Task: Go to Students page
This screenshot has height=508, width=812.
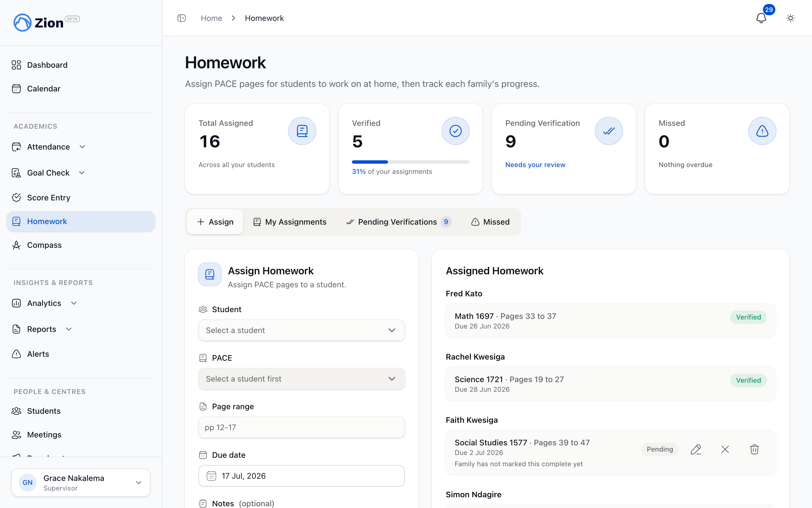Action: 81,411
